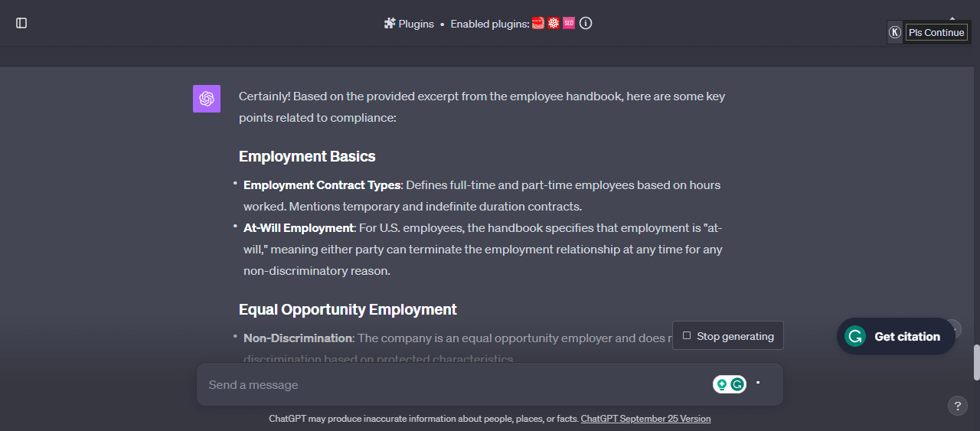Click the Grammarly lightbulb suggestion icon

pyautogui.click(x=721, y=384)
